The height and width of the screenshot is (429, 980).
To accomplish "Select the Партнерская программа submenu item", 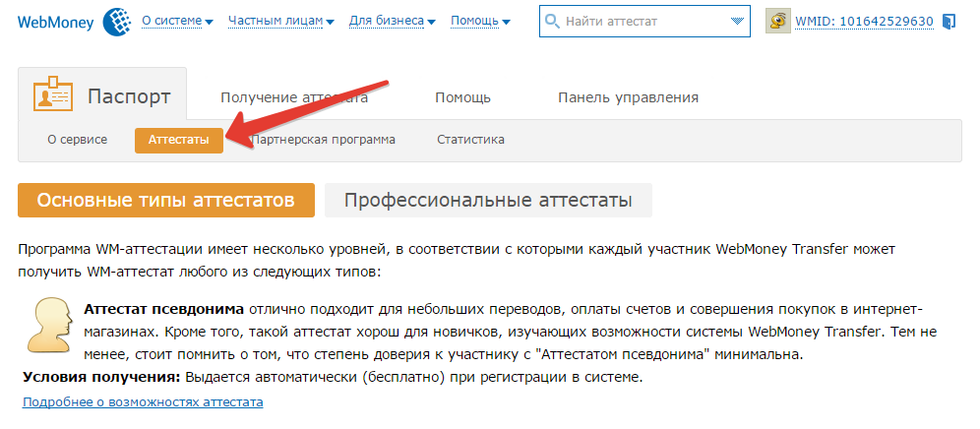I will [323, 140].
